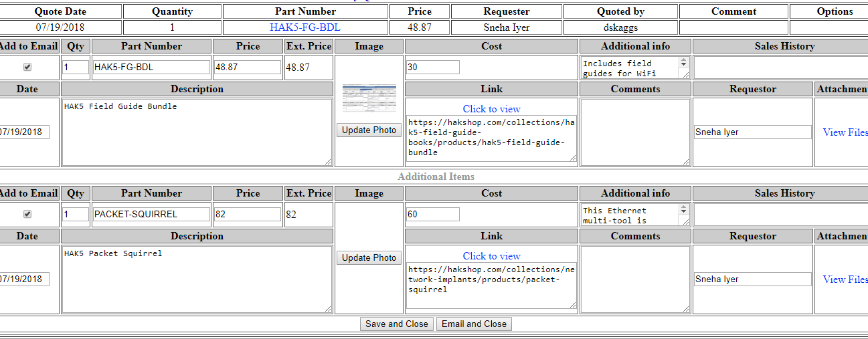The image size is (868, 339).
Task: Edit the hak5-field-guide-bundle URL text area
Action: (491, 138)
